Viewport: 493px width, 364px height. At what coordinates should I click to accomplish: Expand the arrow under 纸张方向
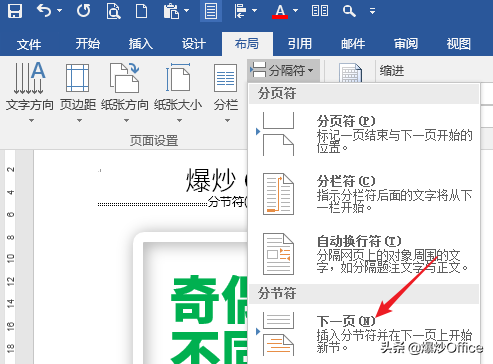coord(126,120)
